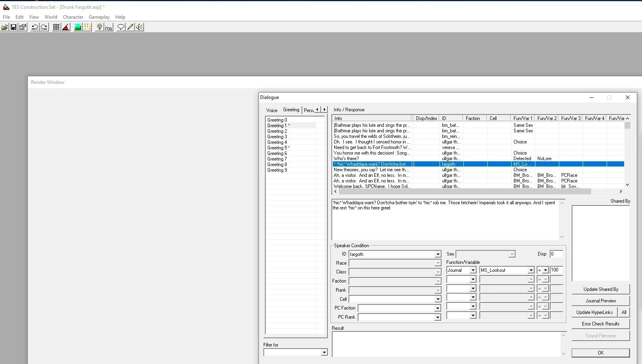Screen dimensions: 642x364
Task: Toggle the FOG toolbar icon
Action: coord(109,27)
